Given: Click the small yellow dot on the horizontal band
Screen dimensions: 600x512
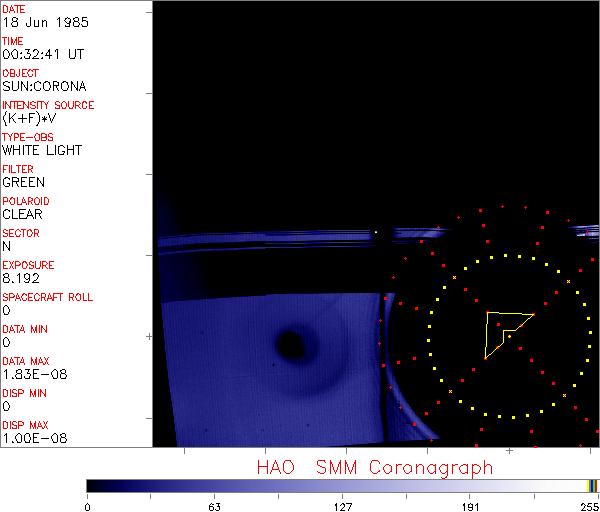Looking at the screenshot, I should (x=375, y=233).
